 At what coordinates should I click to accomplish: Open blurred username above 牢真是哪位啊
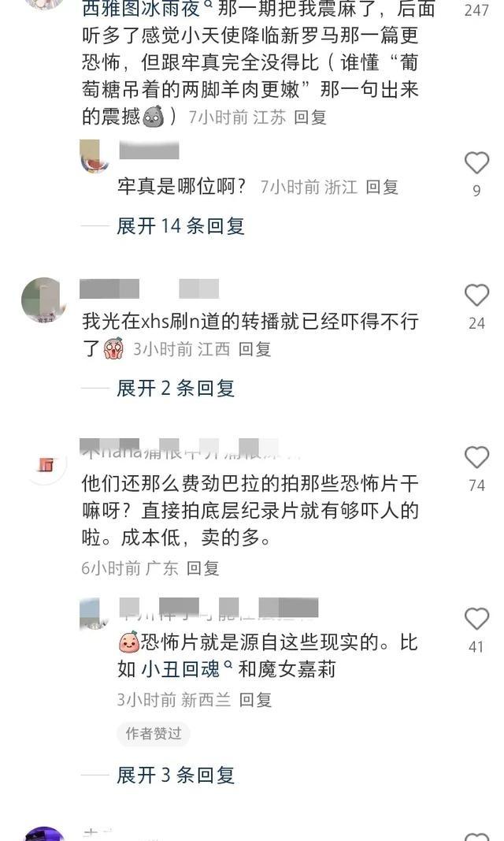(149, 151)
